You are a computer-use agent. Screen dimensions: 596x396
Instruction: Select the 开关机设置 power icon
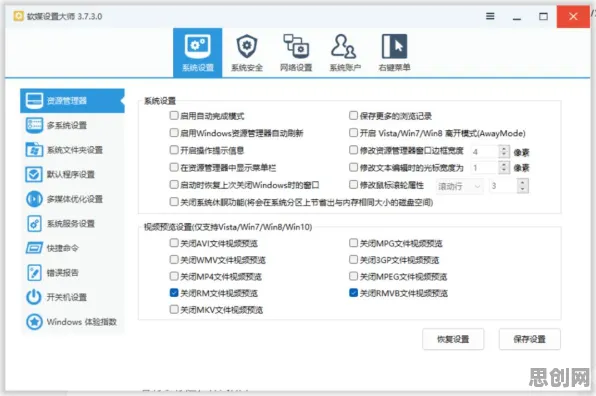[34, 297]
